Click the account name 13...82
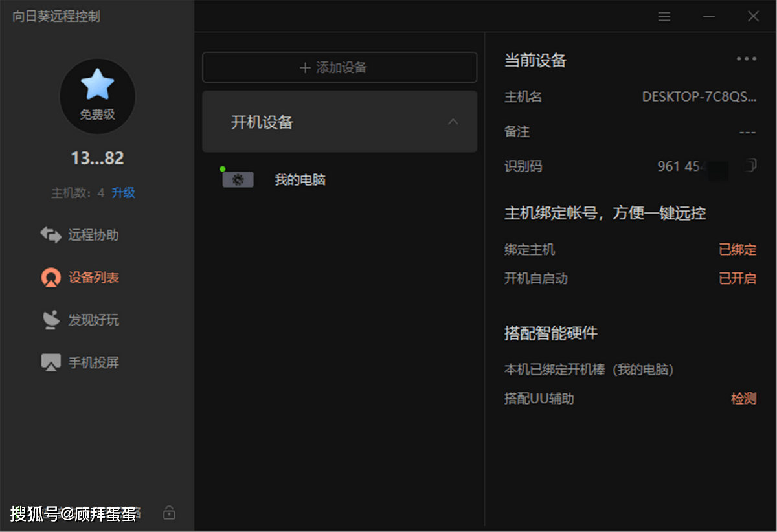 pyautogui.click(x=97, y=158)
